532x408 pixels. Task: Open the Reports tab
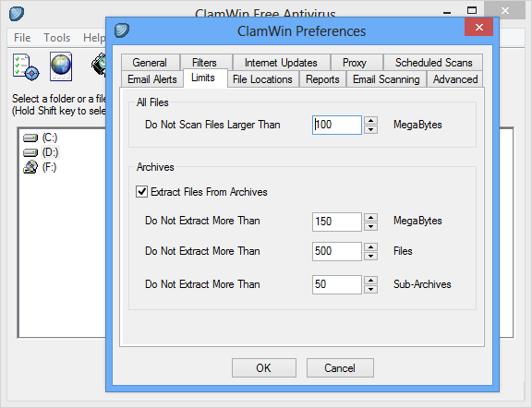[x=322, y=79]
